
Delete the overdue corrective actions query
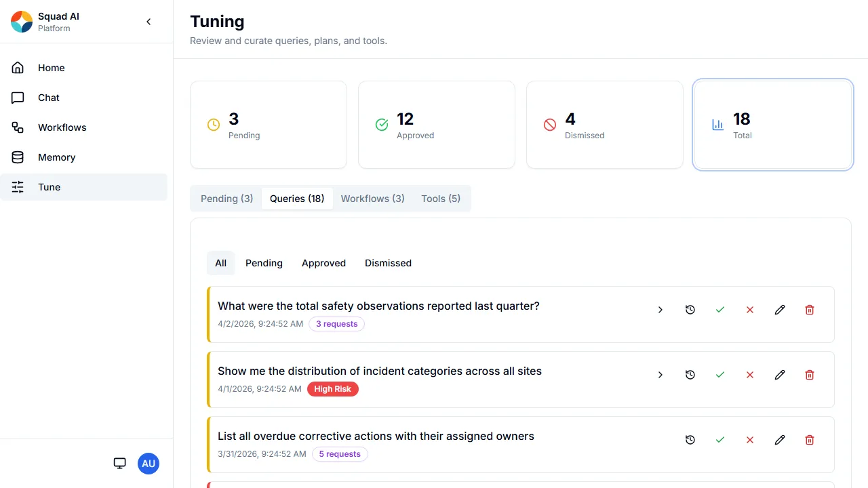coord(810,440)
